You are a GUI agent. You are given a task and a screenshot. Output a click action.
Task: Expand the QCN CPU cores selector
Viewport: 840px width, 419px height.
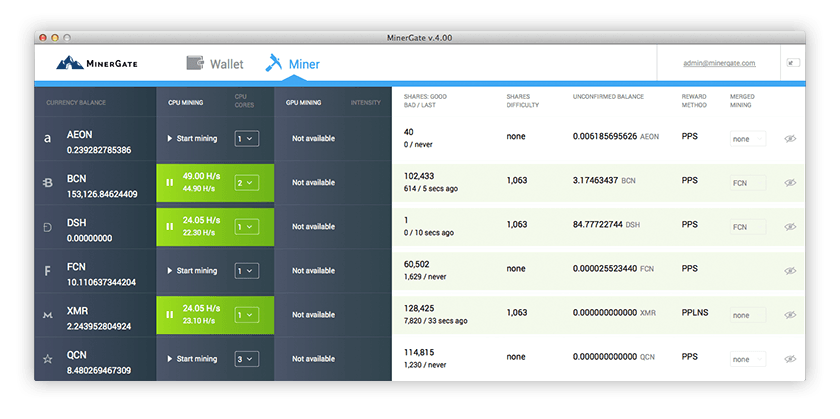tap(246, 359)
